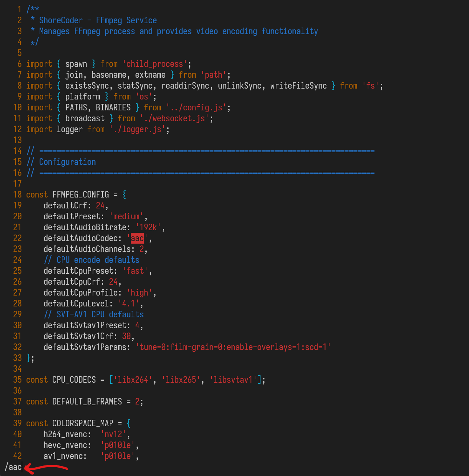Click the "ShoreCoder - FFmpeg Service" comment

pyautogui.click(x=98, y=20)
